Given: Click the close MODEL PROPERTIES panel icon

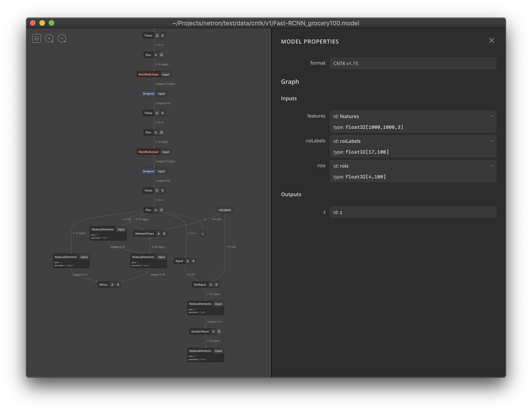Looking at the screenshot, I should (491, 40).
